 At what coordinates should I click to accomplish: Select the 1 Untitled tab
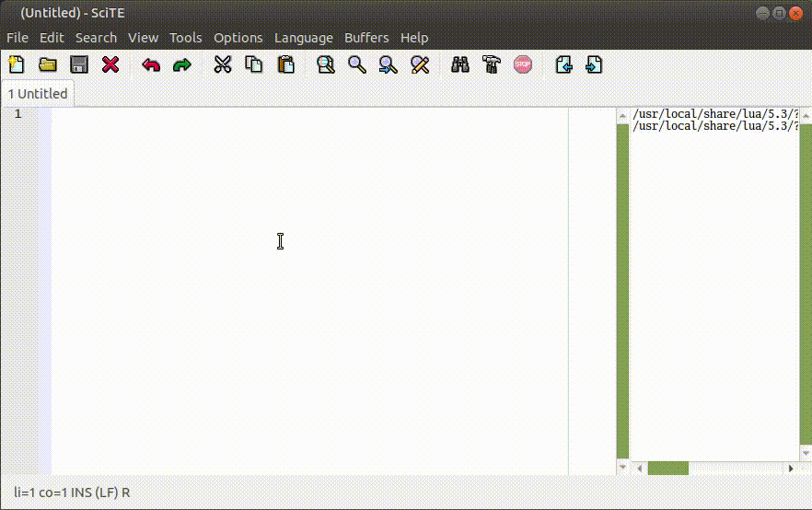[x=38, y=94]
